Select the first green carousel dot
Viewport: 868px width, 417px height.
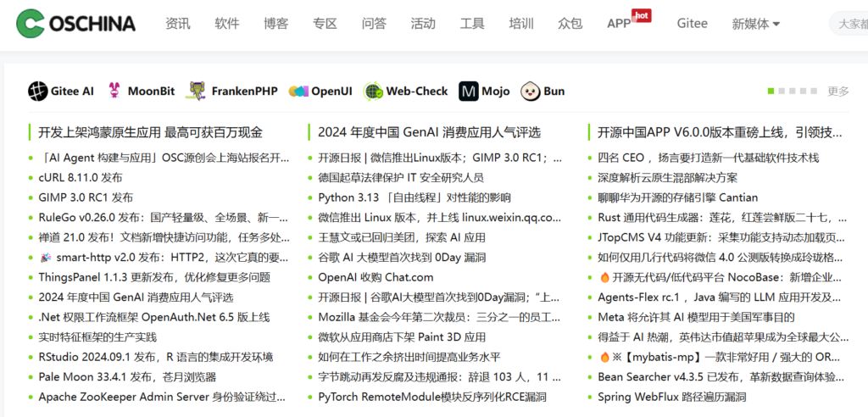pyautogui.click(x=771, y=91)
